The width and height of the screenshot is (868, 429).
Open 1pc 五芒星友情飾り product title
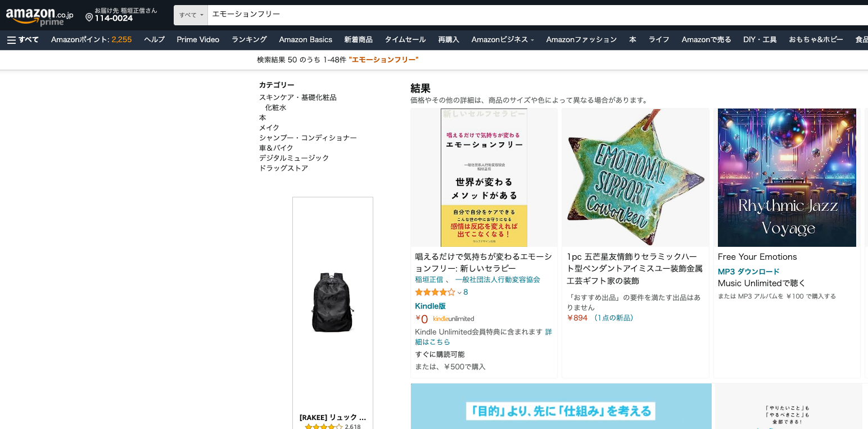(x=635, y=268)
